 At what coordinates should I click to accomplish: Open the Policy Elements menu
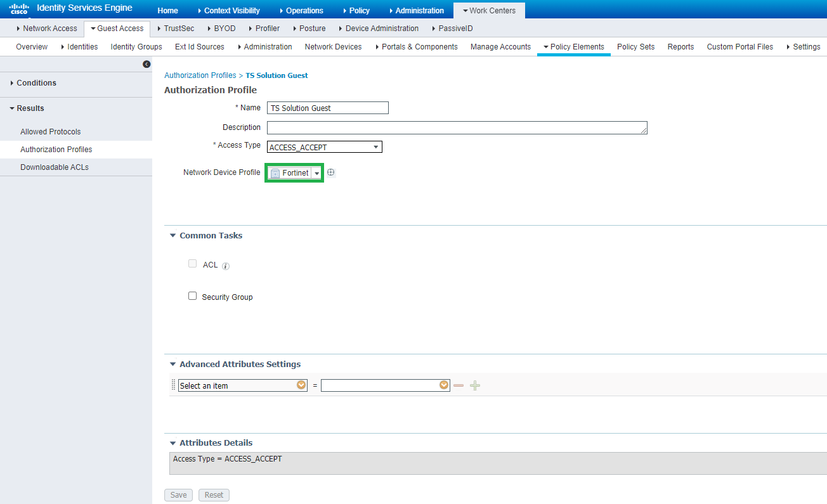pos(574,47)
